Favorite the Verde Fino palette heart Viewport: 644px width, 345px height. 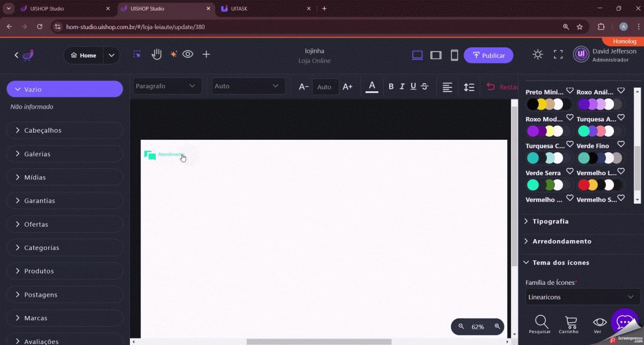[x=621, y=145]
